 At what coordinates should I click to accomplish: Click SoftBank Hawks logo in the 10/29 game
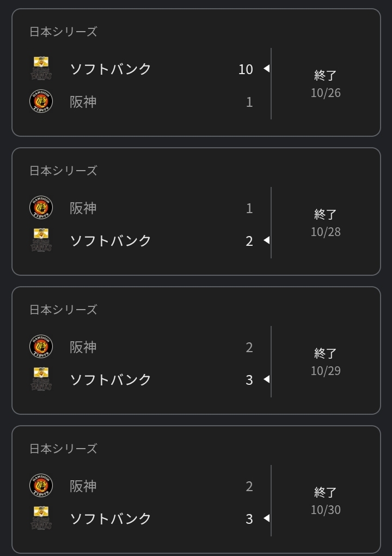[x=41, y=379]
